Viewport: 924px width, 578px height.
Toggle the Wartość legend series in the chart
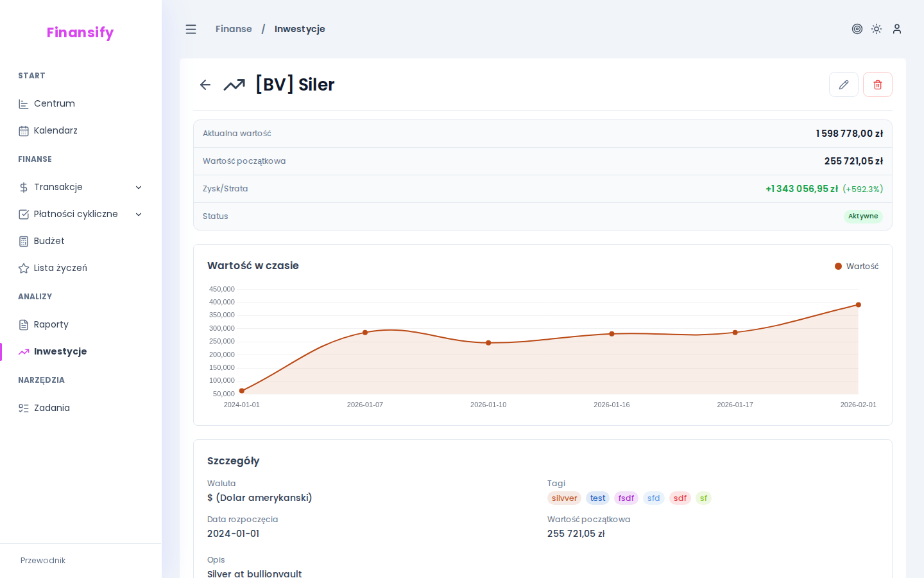tap(857, 267)
